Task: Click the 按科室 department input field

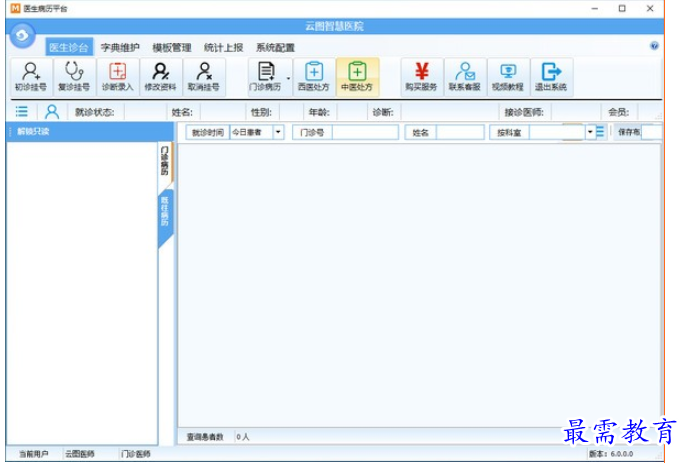Action: click(x=557, y=132)
